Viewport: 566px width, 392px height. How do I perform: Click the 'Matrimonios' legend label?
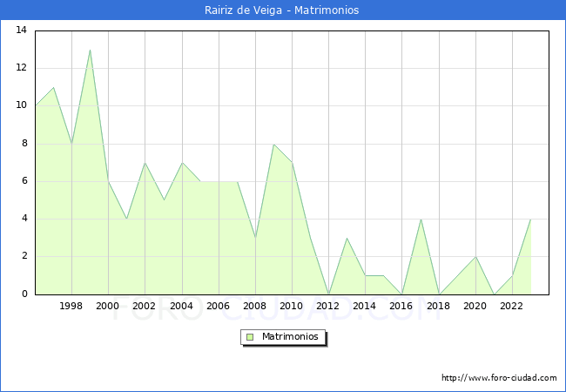tap(290, 336)
